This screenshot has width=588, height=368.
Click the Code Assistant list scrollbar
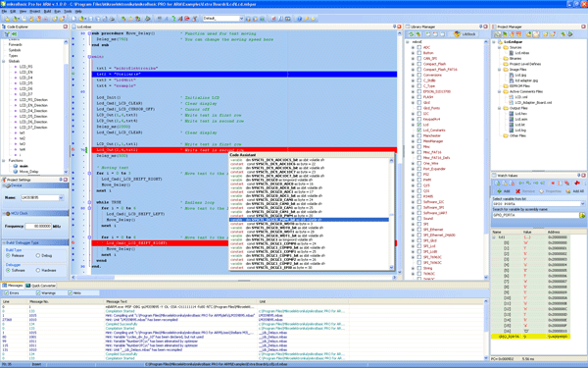tap(391, 214)
